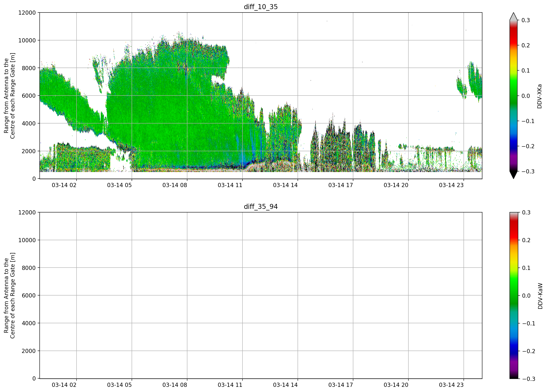The image size is (547, 392).
Task: Select the DDV-XKa colorbar label
Action: 539,97
